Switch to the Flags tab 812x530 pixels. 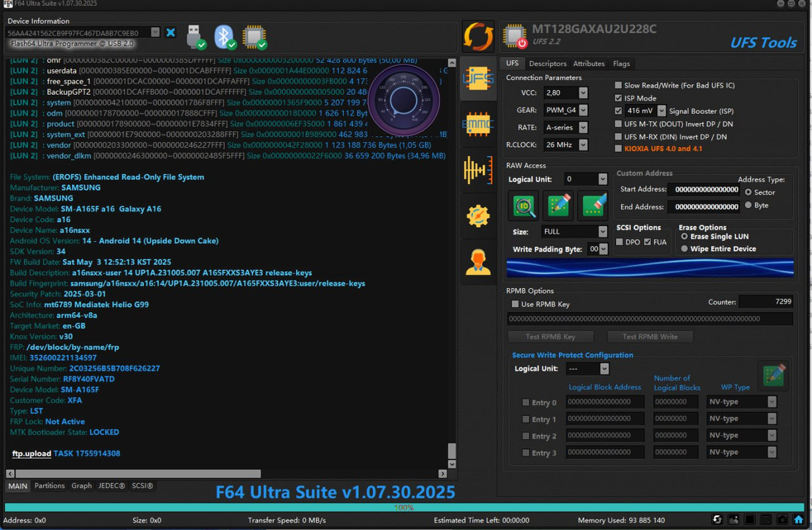(621, 64)
